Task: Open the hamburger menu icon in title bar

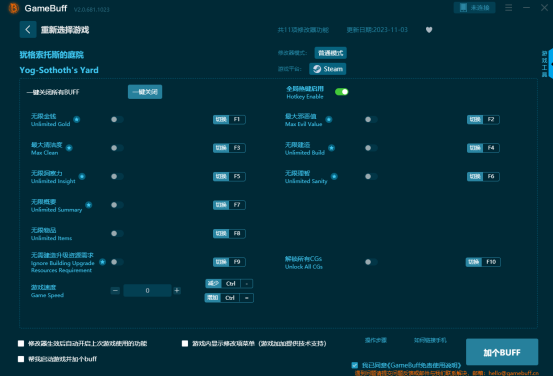Action: point(508,7)
